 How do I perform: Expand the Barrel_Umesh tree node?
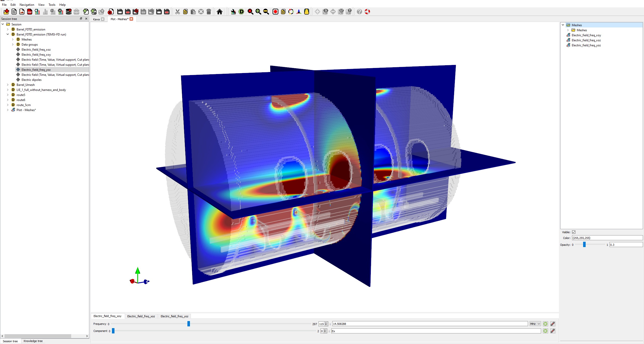[8, 85]
